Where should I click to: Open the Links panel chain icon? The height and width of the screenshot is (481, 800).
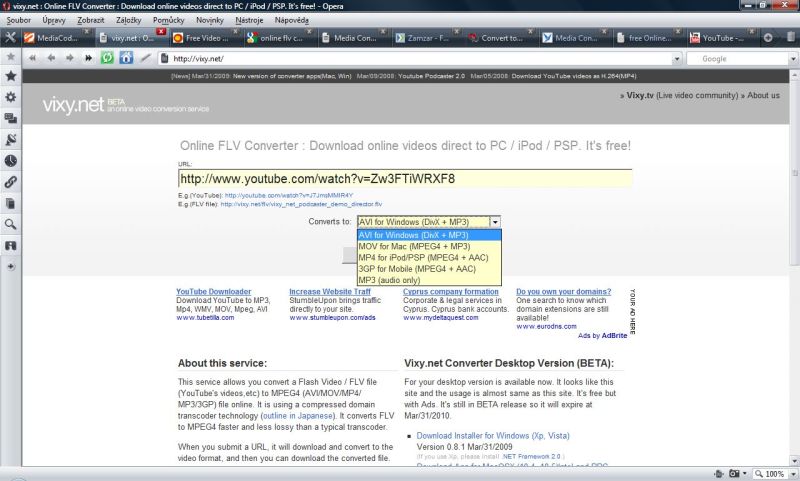10,182
